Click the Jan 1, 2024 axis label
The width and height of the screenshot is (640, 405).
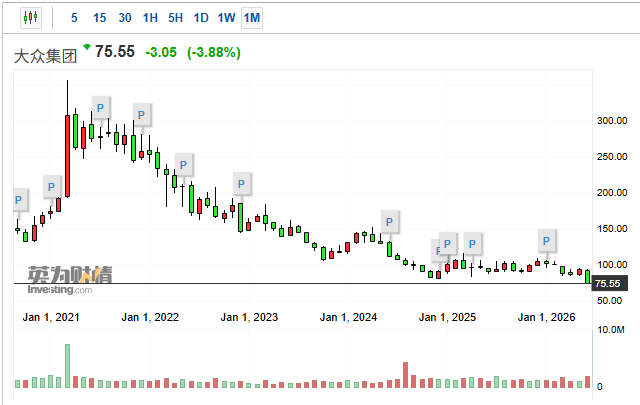tap(348, 317)
